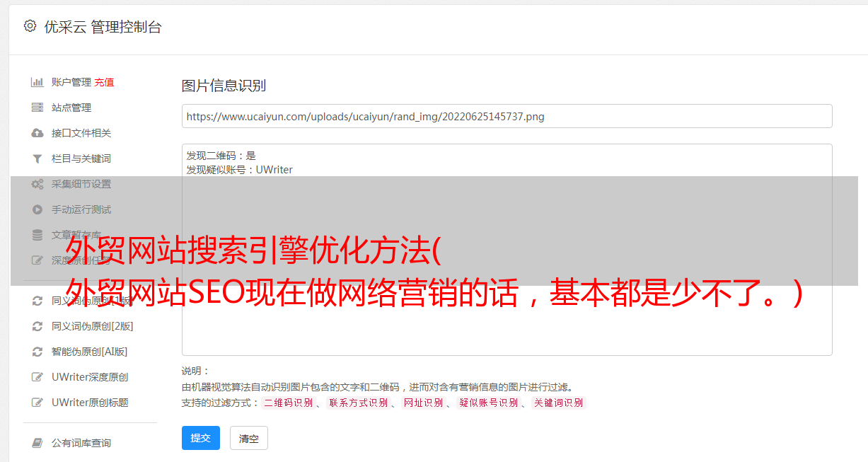868x462 pixels.
Task: Click the 疑似账号识别 filter tag
Action: [488, 403]
